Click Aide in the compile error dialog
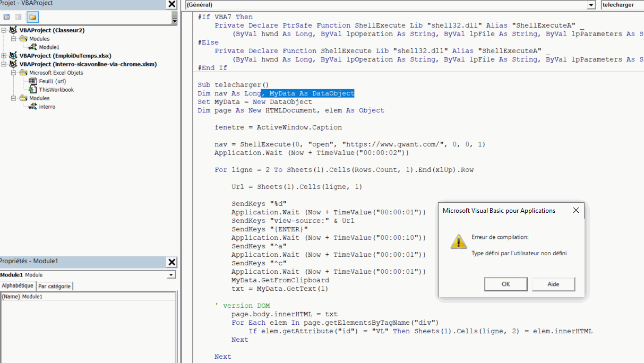Screen dimensions: 644x363 tap(553, 284)
